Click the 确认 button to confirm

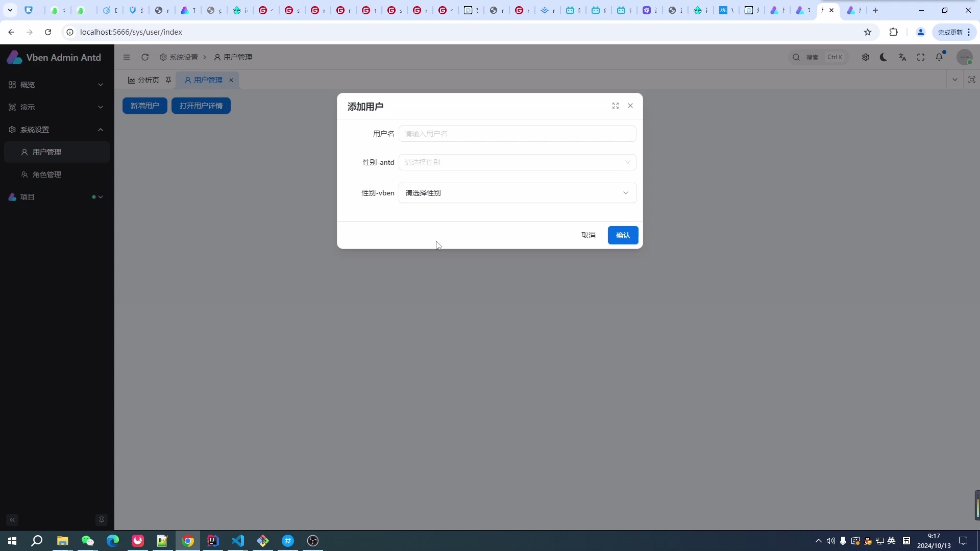coord(623,235)
